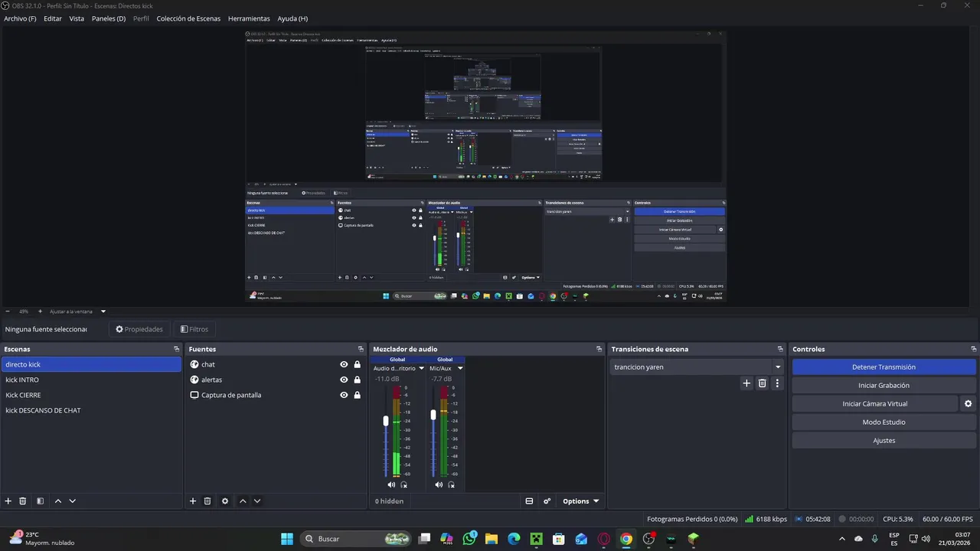Viewport: 980px width, 551px height.
Task: Unlock the chat source
Action: pyautogui.click(x=357, y=364)
